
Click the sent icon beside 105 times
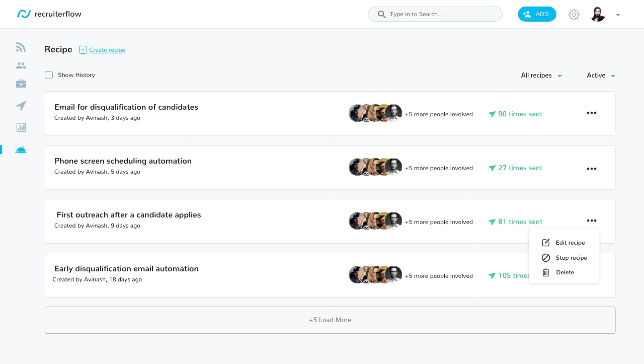492,276
